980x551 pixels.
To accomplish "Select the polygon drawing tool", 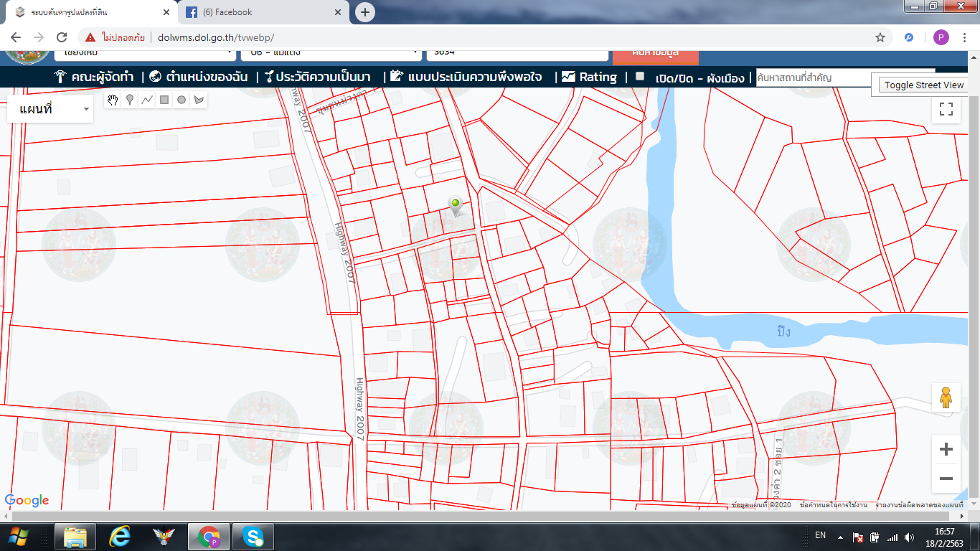I will click(199, 100).
